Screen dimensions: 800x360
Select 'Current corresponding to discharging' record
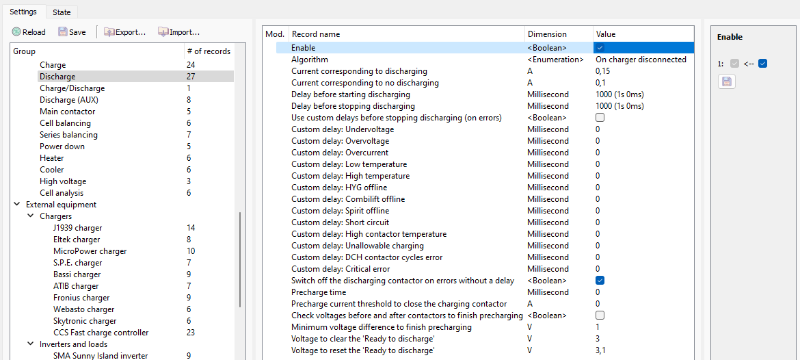point(359,71)
